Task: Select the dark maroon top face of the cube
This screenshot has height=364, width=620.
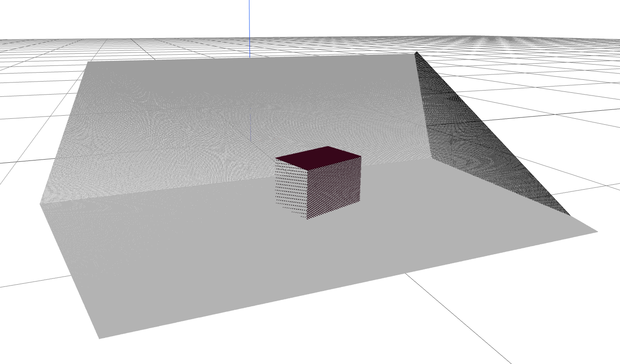Action: (319, 157)
